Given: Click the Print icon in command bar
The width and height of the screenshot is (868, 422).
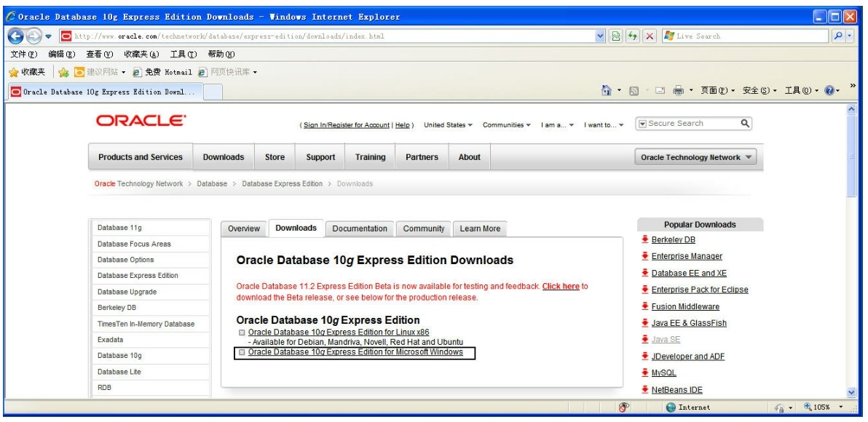Looking at the screenshot, I should click(x=678, y=91).
